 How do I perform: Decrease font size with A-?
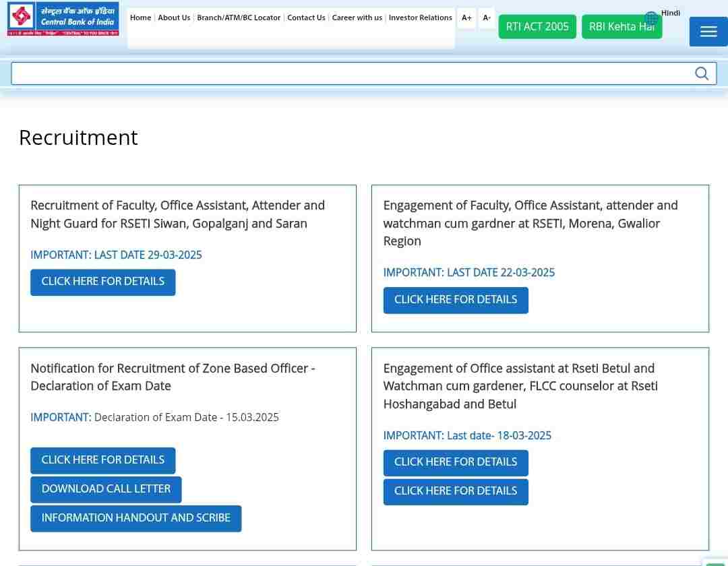pos(487,18)
